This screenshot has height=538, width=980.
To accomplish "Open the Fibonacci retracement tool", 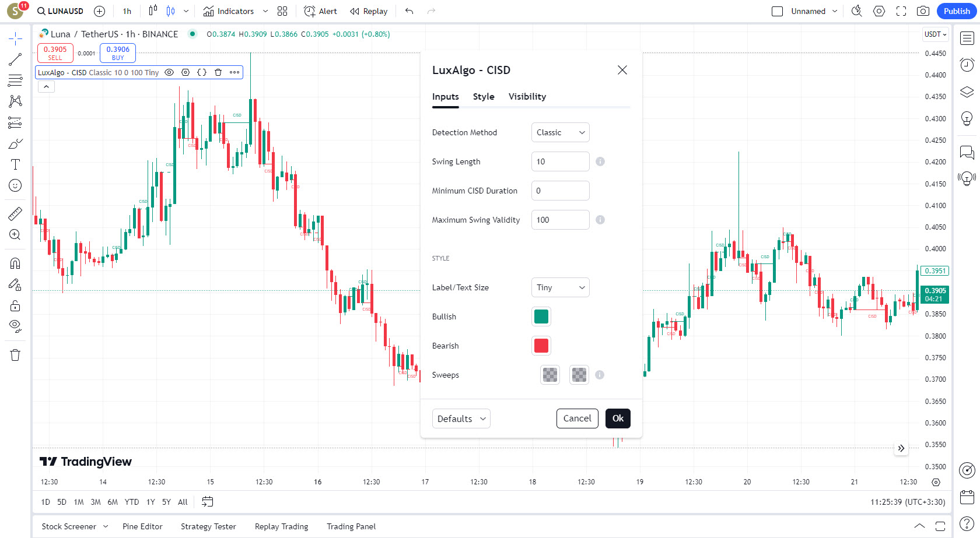I will click(15, 122).
